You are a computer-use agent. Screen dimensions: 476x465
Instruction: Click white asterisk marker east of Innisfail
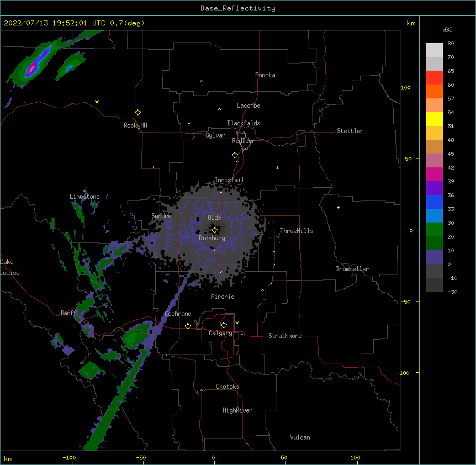277,168
